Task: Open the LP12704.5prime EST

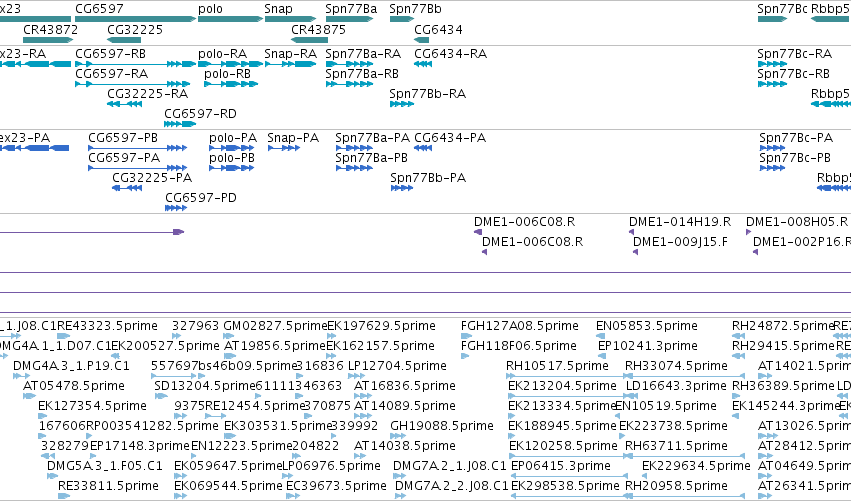Action: pos(356,376)
